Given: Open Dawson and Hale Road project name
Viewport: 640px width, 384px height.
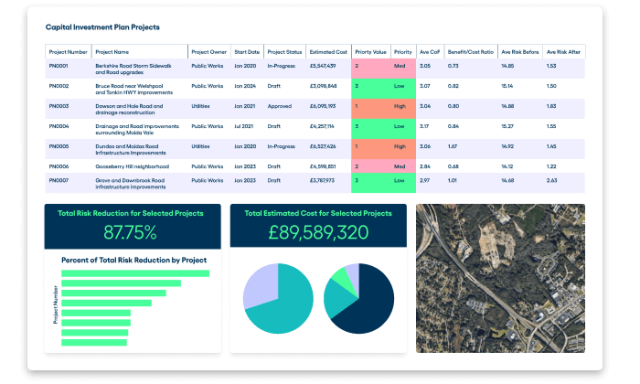Looking at the screenshot, I should 129,109.
